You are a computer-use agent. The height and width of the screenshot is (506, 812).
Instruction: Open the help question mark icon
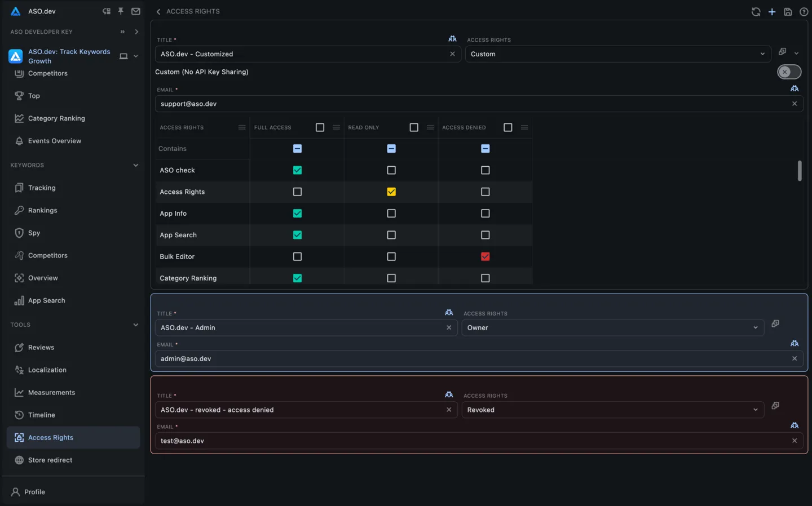[804, 12]
